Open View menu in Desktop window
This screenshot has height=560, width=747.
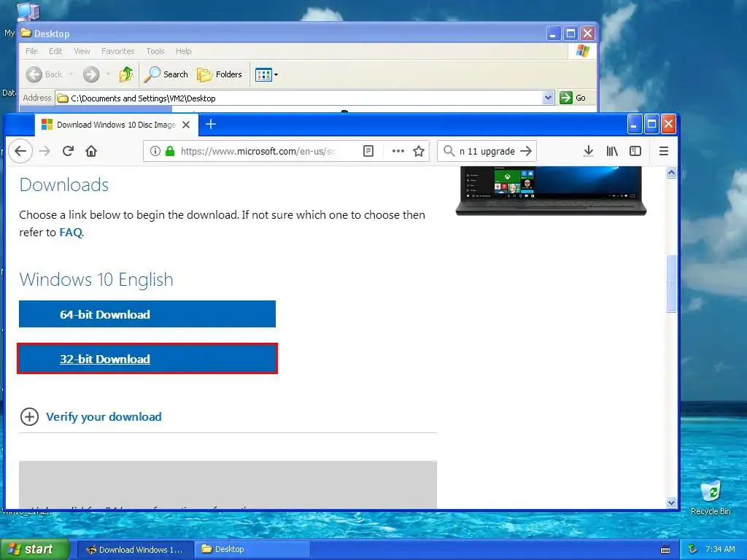tap(82, 51)
